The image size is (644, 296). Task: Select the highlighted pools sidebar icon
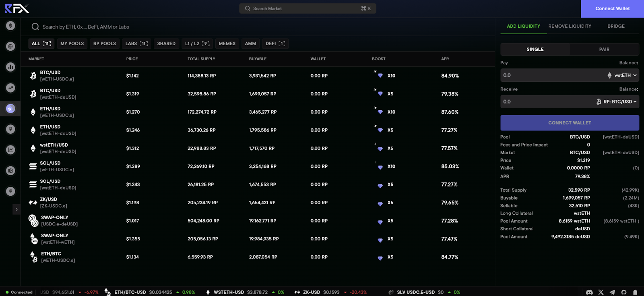pos(10,108)
